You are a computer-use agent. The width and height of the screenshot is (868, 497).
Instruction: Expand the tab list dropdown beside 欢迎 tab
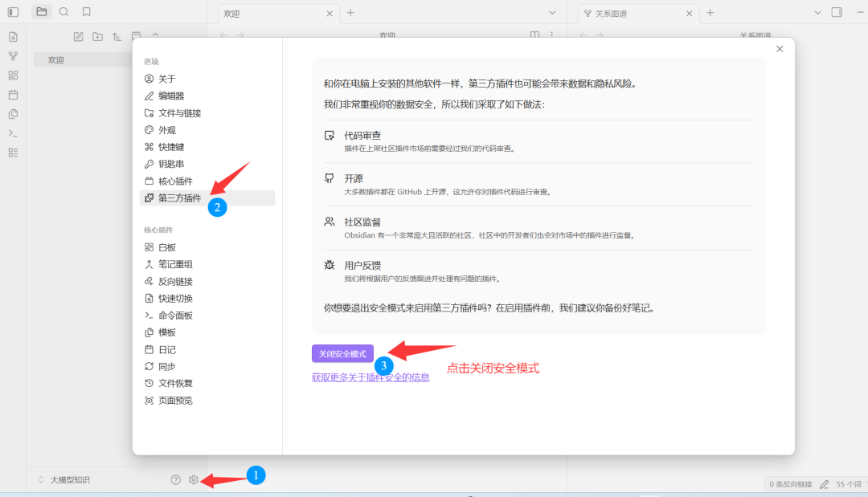pos(552,13)
